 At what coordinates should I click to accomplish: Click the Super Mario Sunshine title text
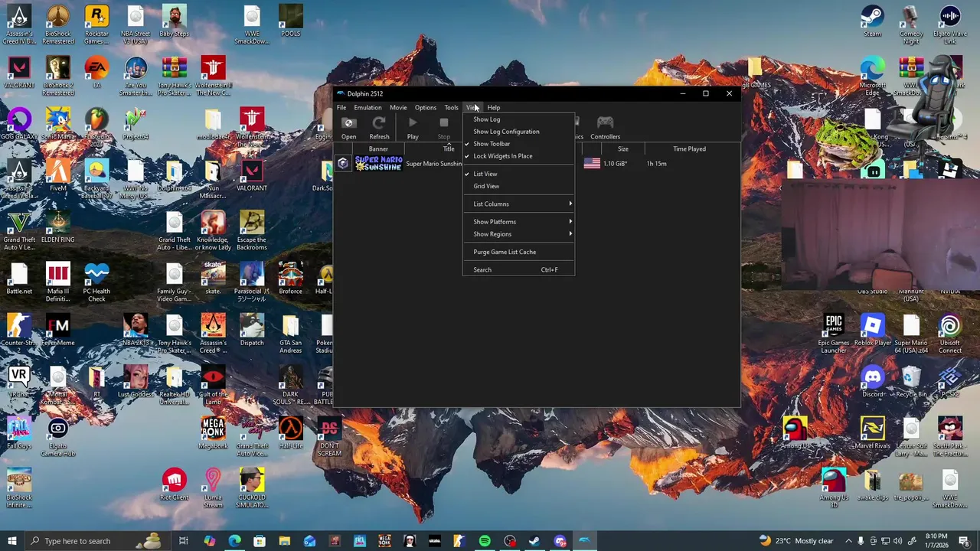click(434, 164)
